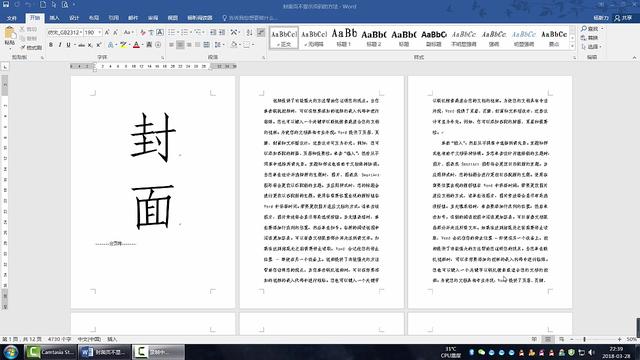640x360 pixels.
Task: Click the Character Shading icon
Action: click(149, 45)
